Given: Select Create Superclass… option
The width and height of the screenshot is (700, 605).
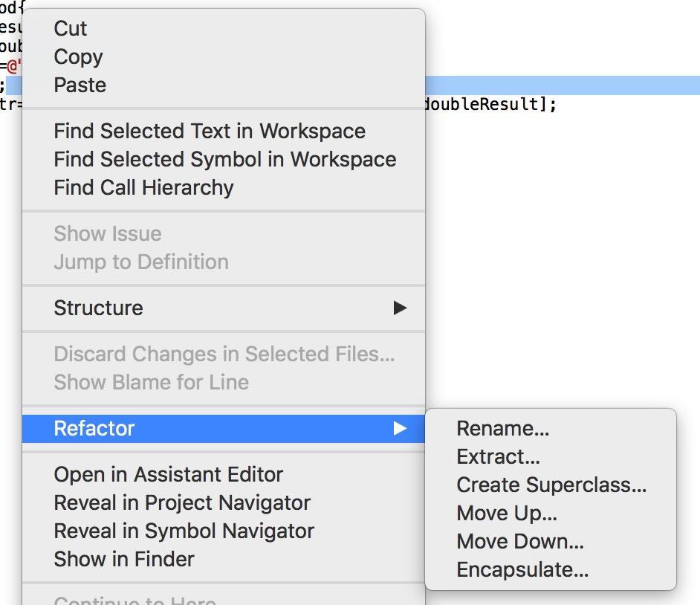Looking at the screenshot, I should coord(551,485).
